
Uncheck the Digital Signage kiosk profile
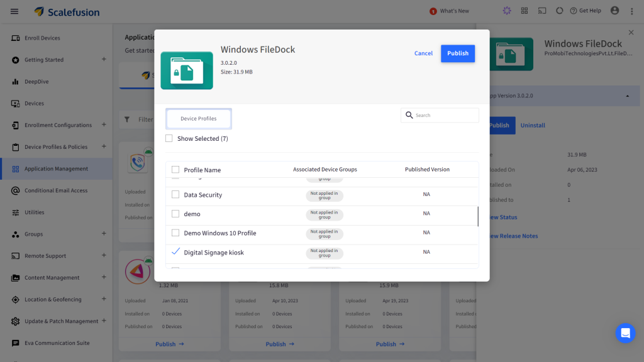click(x=175, y=252)
